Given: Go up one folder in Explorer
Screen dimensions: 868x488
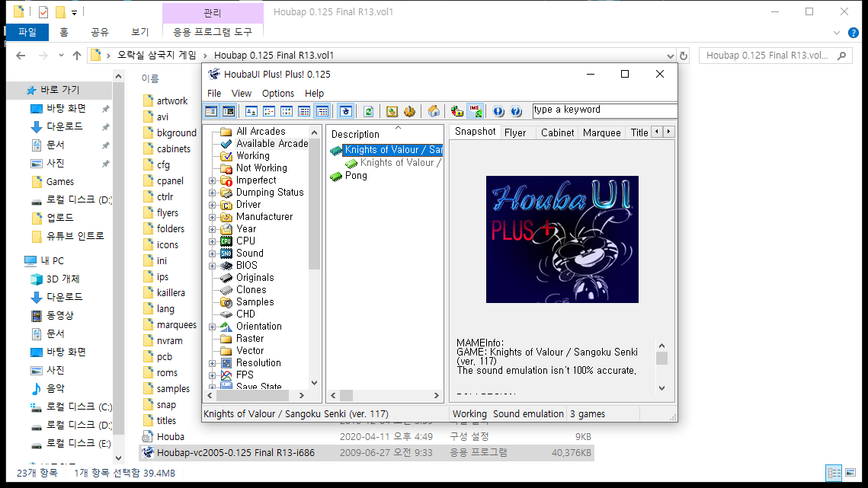Looking at the screenshot, I should [77, 56].
